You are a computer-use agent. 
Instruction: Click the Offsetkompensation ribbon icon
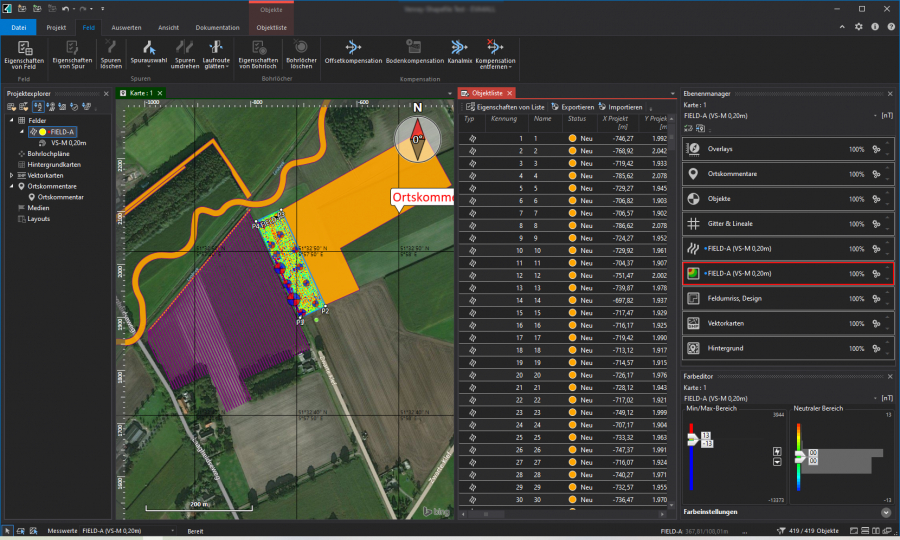tap(353, 47)
